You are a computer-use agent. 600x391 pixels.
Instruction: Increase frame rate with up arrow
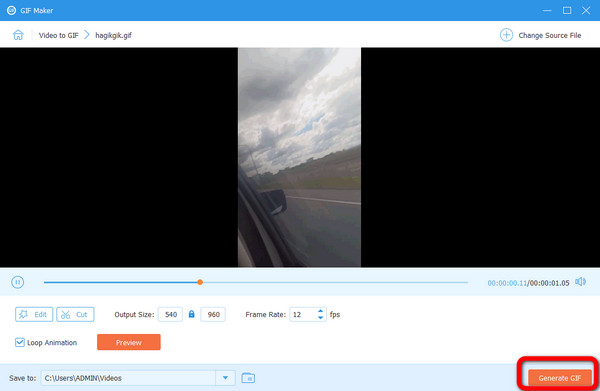click(321, 311)
